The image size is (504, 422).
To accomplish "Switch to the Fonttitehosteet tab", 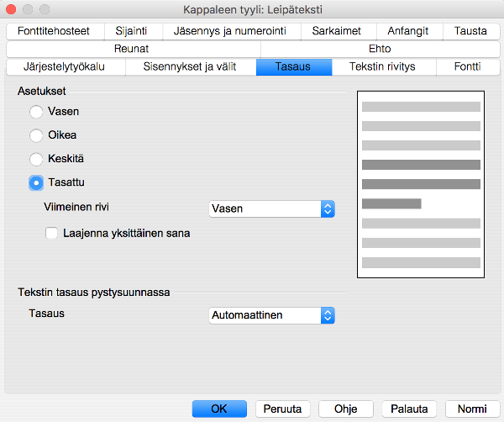I will pyautogui.click(x=55, y=31).
